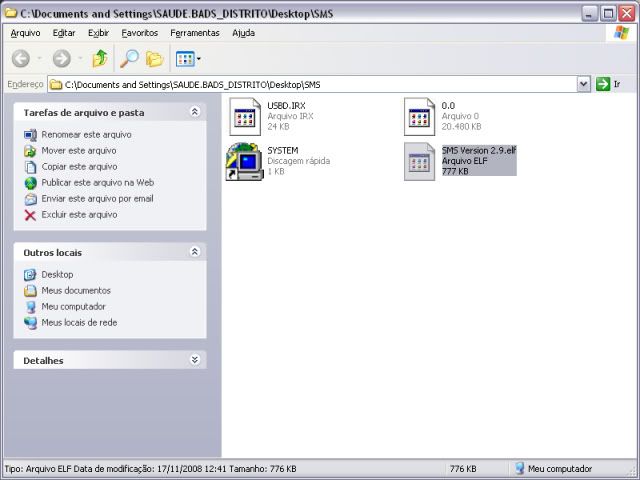Select the SMS Version 2.9.elf icon
The image size is (640, 480).
pyautogui.click(x=419, y=162)
